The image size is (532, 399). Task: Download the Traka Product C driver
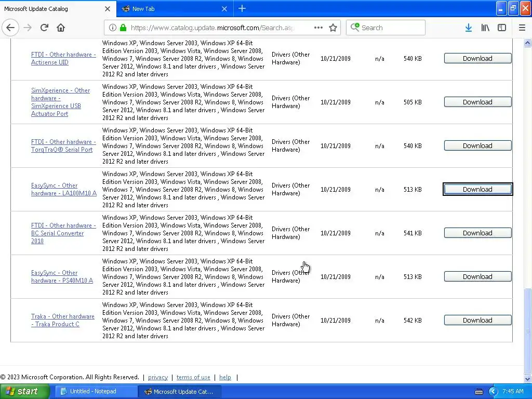(x=477, y=320)
